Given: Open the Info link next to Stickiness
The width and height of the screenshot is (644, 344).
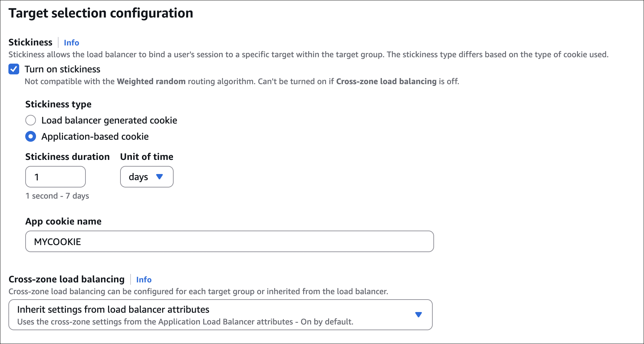Looking at the screenshot, I should click(71, 43).
